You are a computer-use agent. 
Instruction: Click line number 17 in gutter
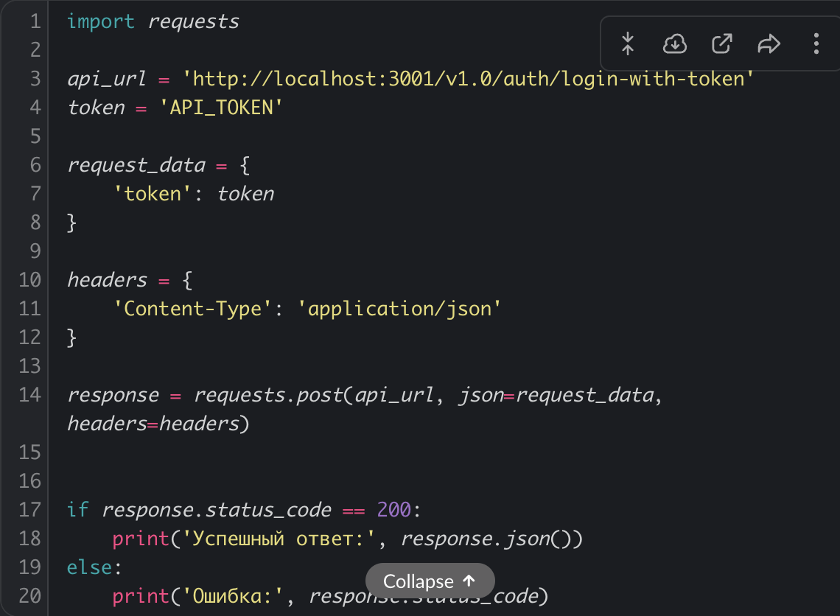pos(29,510)
